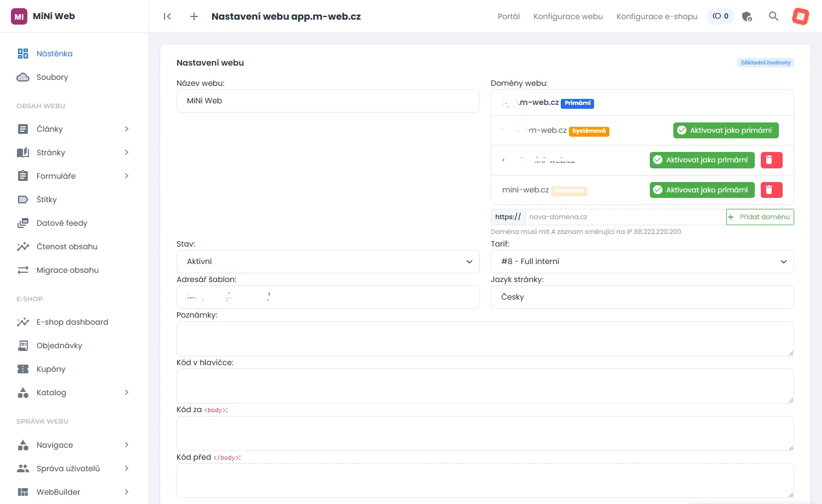Click the Poznámky textarea

click(x=485, y=339)
